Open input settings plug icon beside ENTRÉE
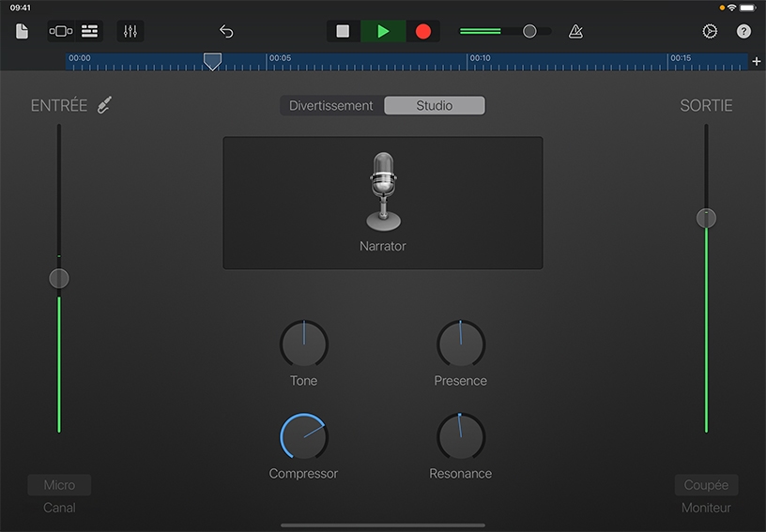 pyautogui.click(x=104, y=105)
